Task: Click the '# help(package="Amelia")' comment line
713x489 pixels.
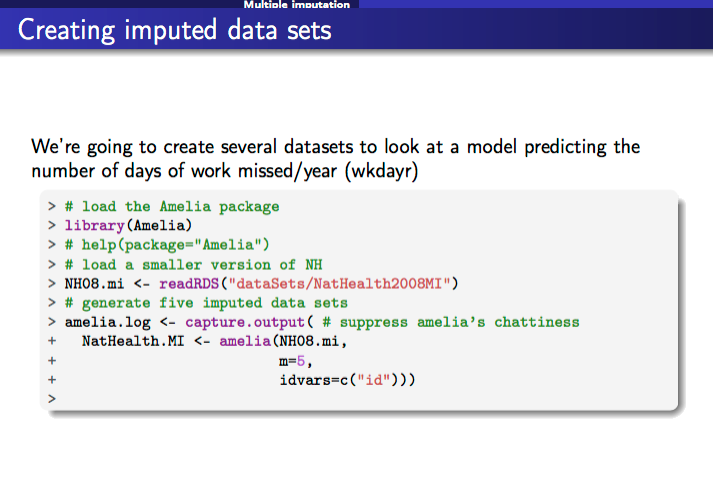Action: [x=168, y=245]
